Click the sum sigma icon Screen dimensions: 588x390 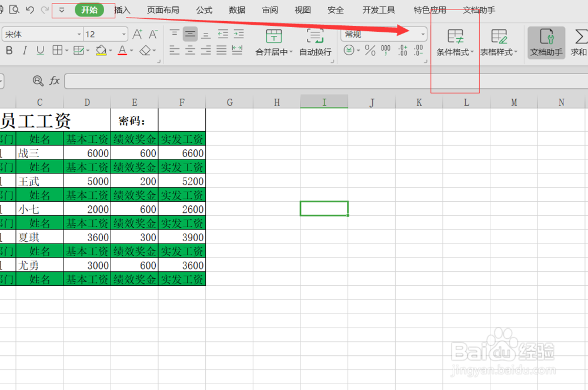pyautogui.click(x=580, y=36)
